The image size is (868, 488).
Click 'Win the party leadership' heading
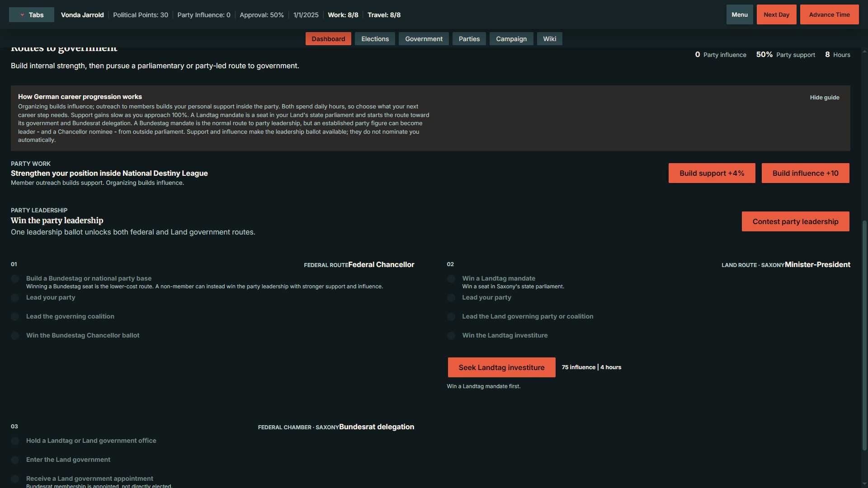pyautogui.click(x=57, y=221)
